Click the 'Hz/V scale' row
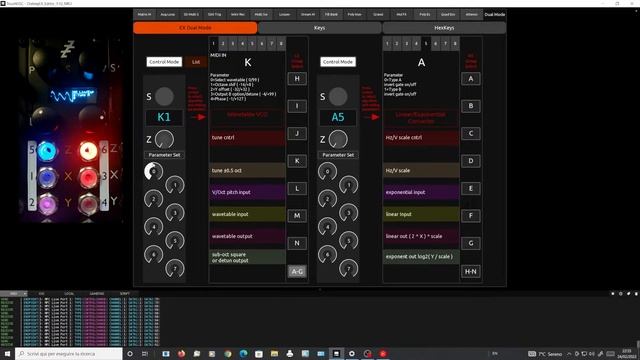Image resolution: width=640 pixels, height=360 pixels. pyautogui.click(x=421, y=171)
